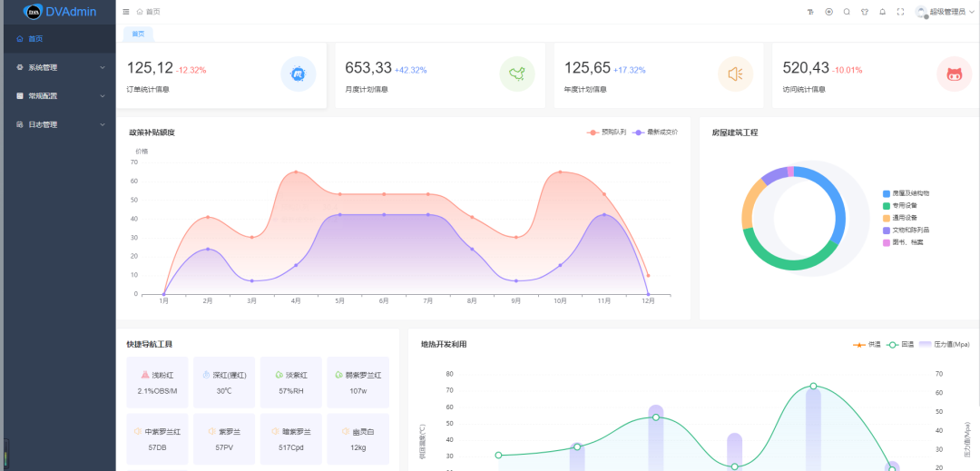Click the orange segment of the donut chart
The image size is (980, 471).
pyautogui.click(x=750, y=204)
